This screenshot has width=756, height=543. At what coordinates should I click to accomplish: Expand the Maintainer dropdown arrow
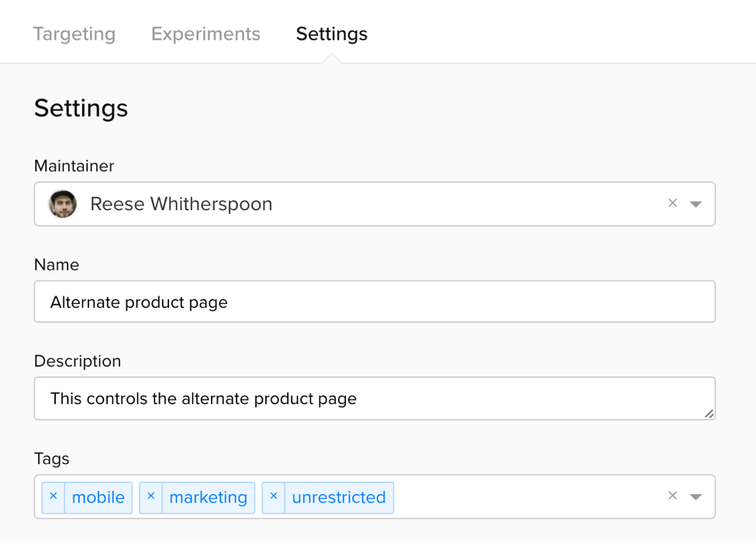pos(696,204)
